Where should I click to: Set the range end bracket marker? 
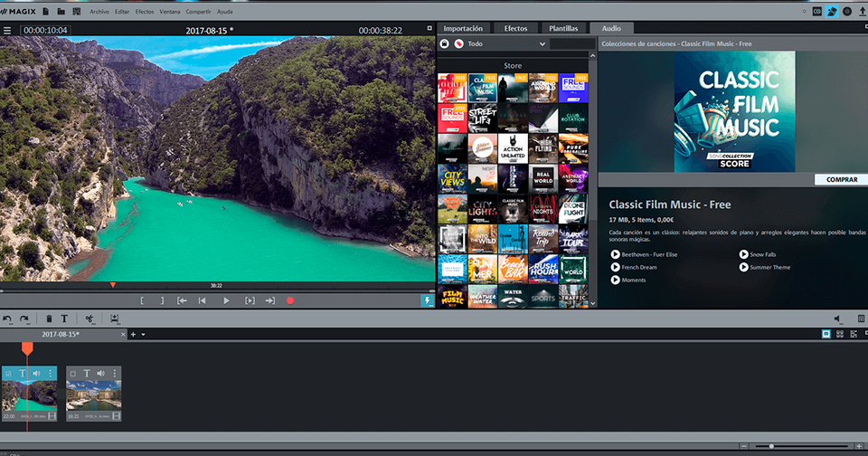tap(162, 301)
